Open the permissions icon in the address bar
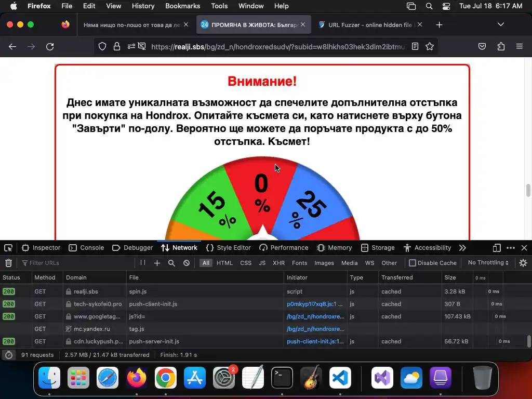This screenshot has width=532, height=399. click(131, 46)
